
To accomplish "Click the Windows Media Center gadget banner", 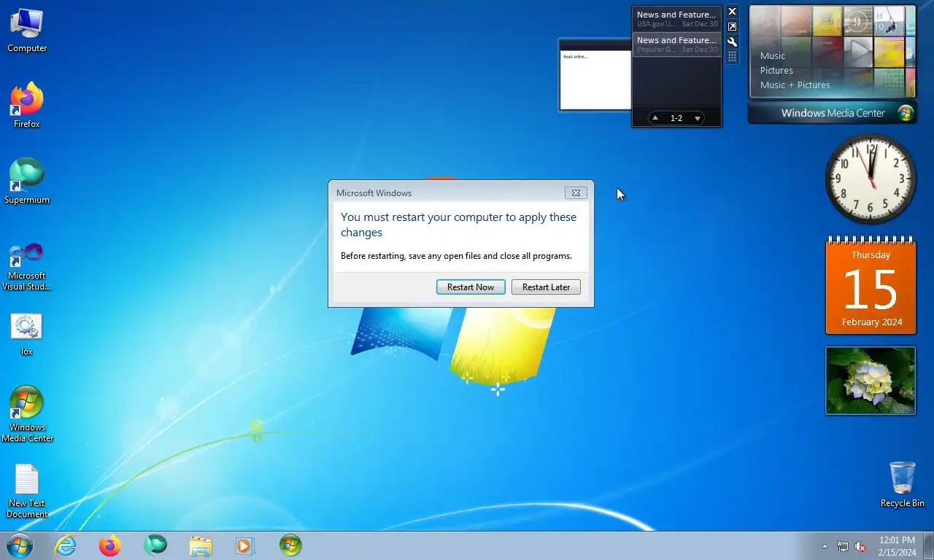I will pyautogui.click(x=833, y=113).
